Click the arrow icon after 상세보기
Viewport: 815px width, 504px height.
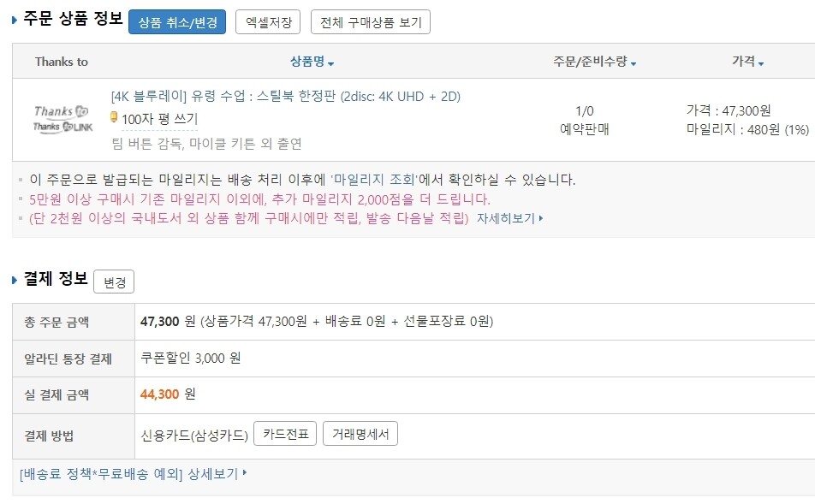(245, 472)
